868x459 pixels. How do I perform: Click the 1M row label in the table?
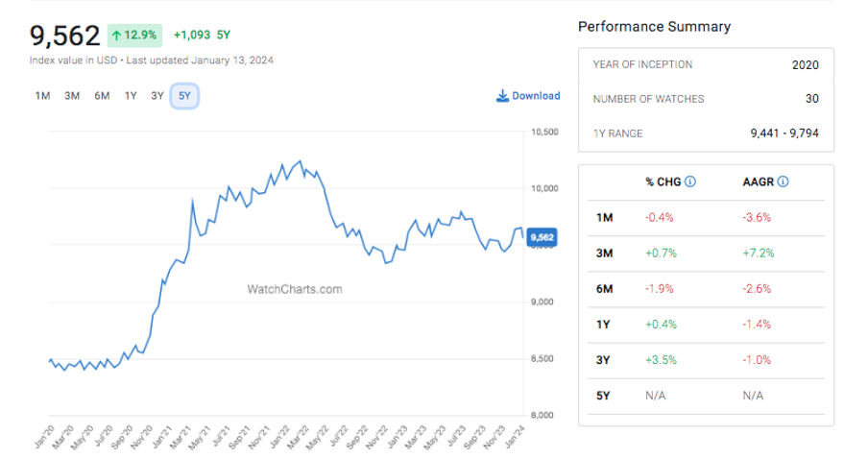tap(605, 218)
